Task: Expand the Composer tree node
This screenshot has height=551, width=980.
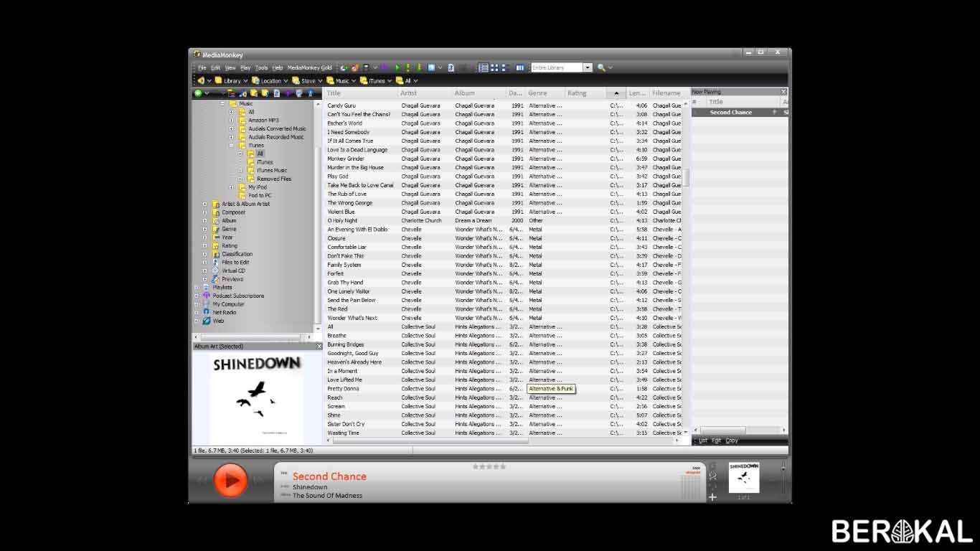Action: pos(204,212)
